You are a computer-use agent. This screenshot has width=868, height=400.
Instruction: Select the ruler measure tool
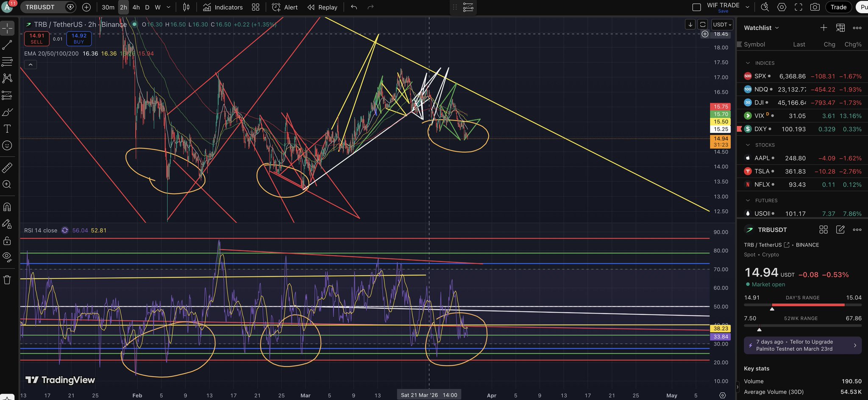[7, 168]
